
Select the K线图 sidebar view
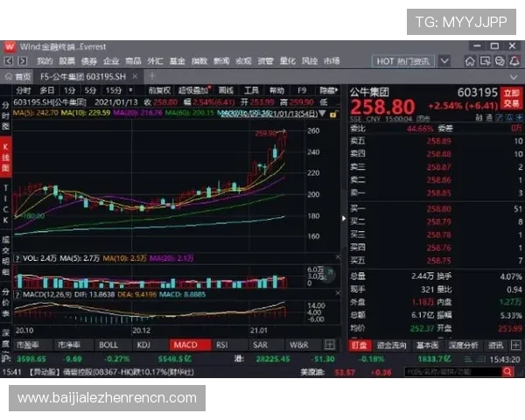click(x=6, y=157)
